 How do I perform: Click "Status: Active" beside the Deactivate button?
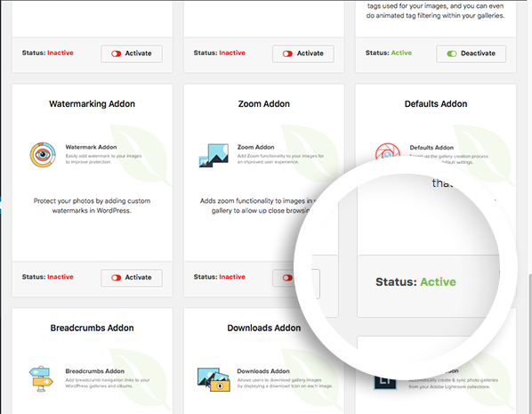389,53
